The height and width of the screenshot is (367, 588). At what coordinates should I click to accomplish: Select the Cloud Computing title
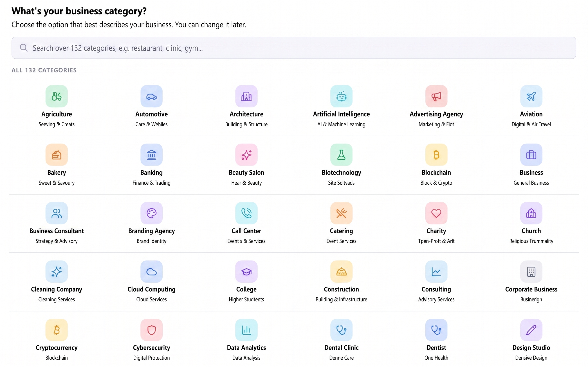coord(151,289)
